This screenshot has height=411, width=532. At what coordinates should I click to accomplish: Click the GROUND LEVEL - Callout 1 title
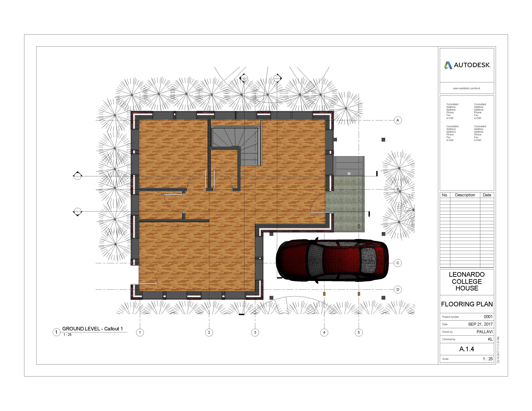click(x=92, y=329)
